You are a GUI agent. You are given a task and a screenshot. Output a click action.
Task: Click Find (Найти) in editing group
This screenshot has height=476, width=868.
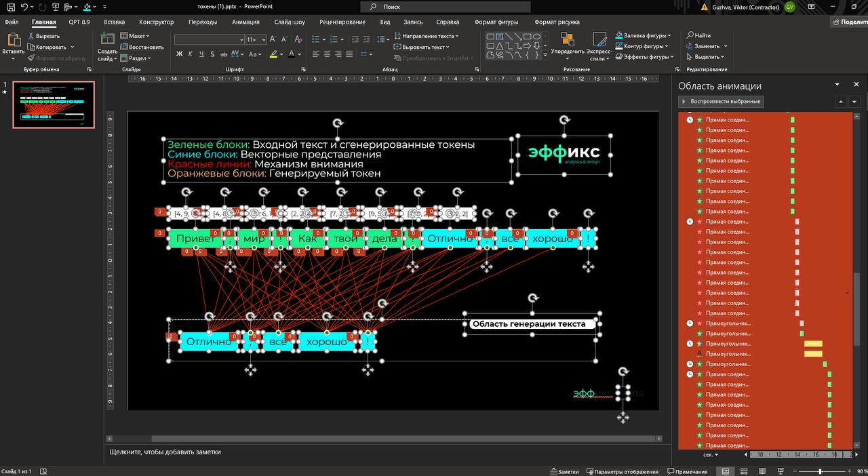(x=698, y=35)
